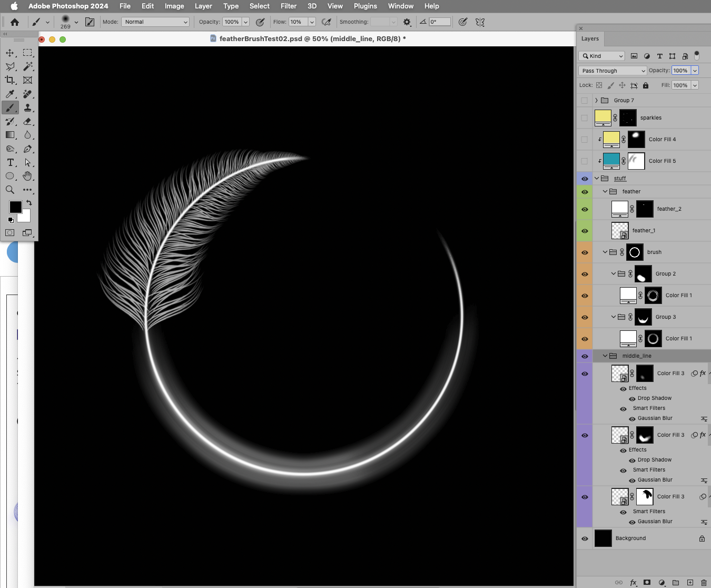
Task: Open the Brush Settings panel toggle in options bar
Action: [x=90, y=22]
